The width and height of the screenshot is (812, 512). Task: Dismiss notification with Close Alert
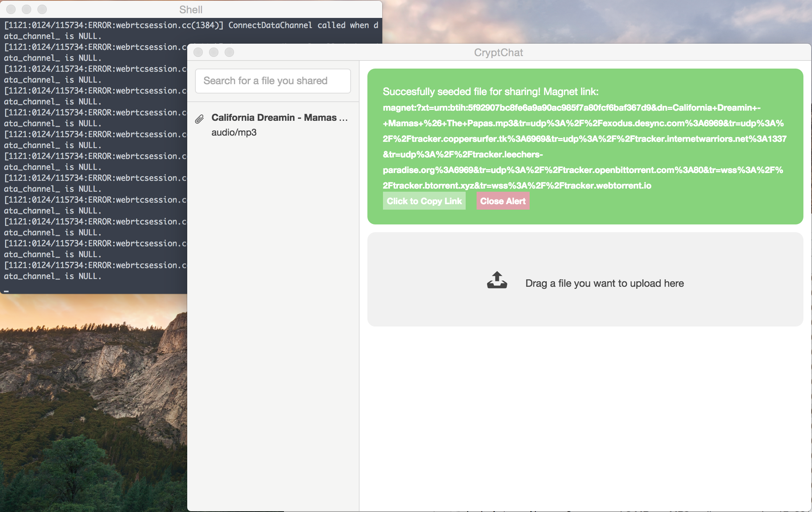[502, 201]
